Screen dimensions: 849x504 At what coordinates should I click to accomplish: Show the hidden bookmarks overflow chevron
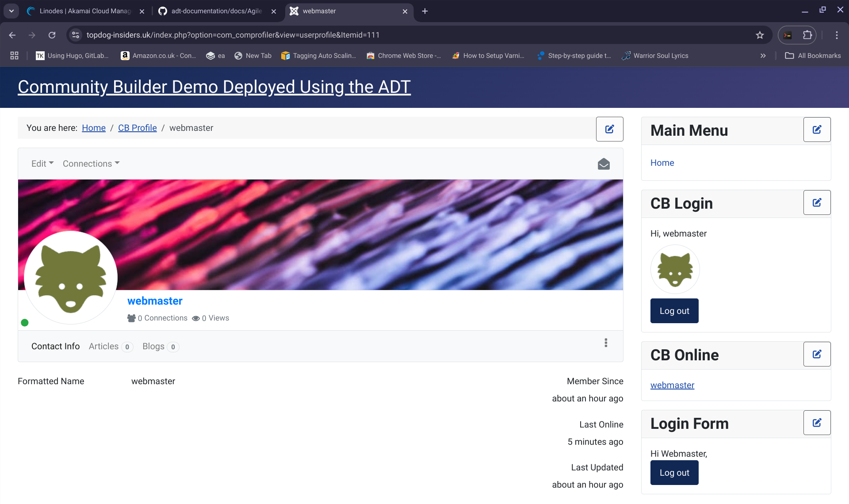pyautogui.click(x=763, y=56)
